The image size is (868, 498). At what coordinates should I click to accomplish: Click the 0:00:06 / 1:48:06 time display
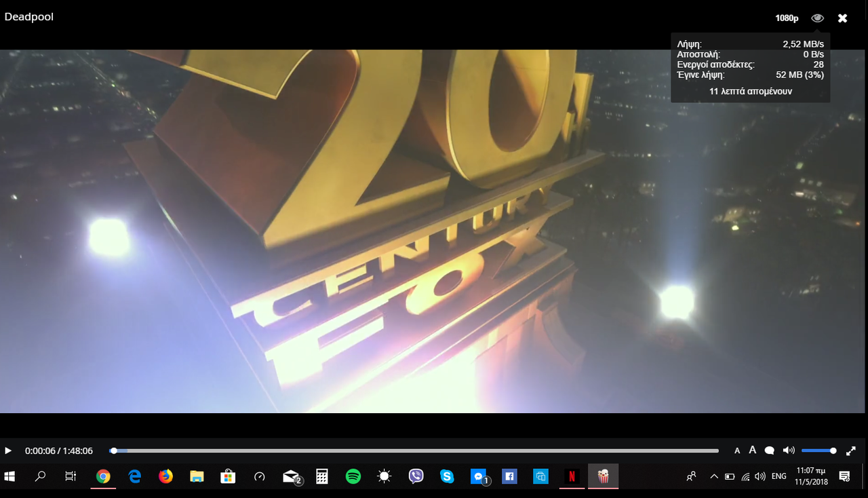(x=59, y=451)
